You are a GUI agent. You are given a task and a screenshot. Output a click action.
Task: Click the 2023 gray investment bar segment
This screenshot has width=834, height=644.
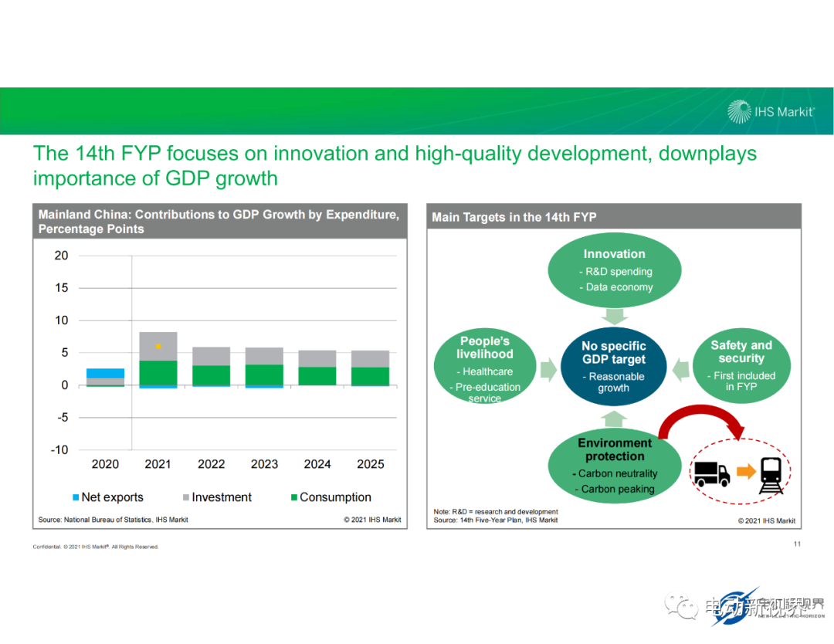click(x=264, y=356)
